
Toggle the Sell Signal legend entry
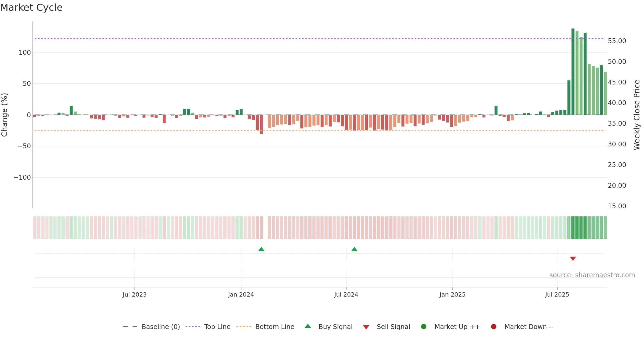click(386, 327)
